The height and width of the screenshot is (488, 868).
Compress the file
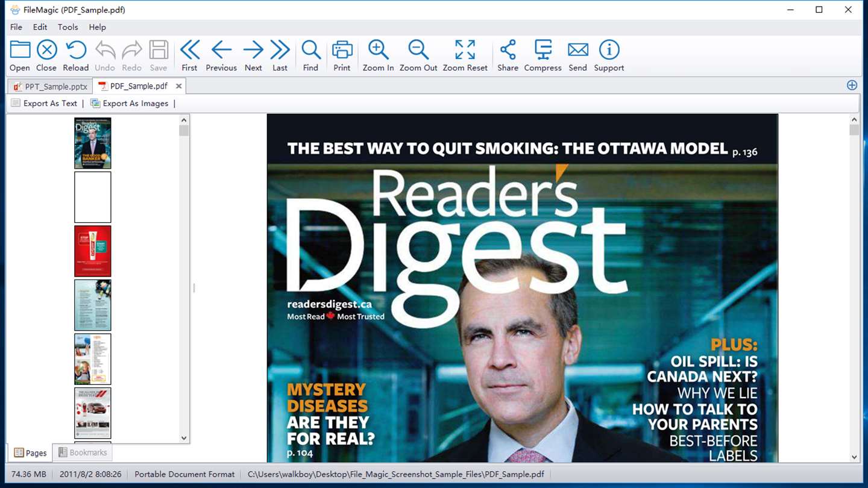click(x=542, y=55)
